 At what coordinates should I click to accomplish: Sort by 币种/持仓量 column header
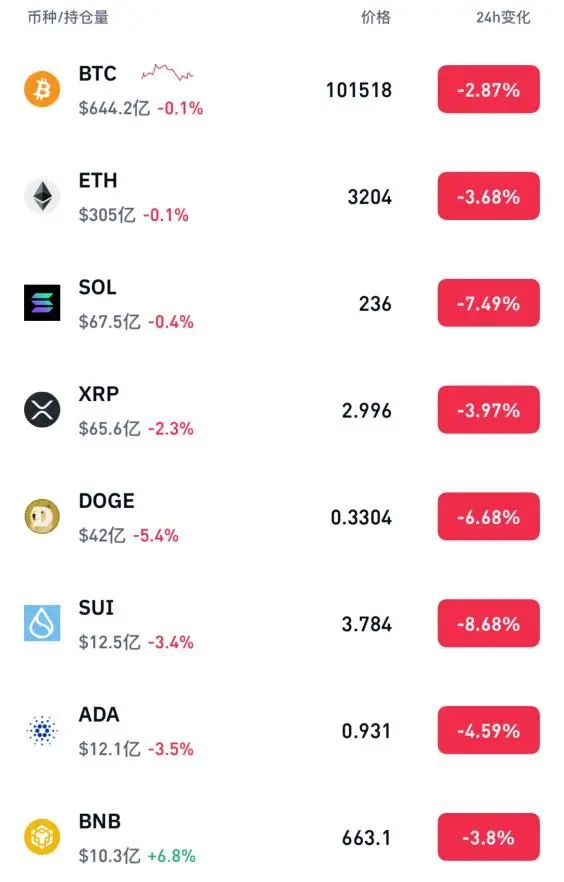click(68, 17)
